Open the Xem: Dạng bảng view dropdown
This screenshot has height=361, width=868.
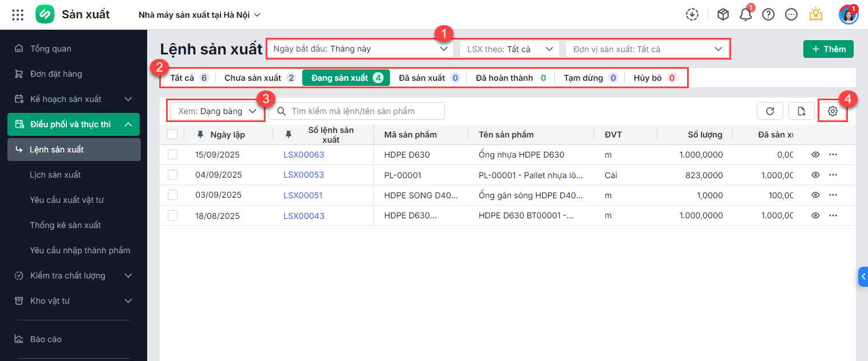[217, 111]
